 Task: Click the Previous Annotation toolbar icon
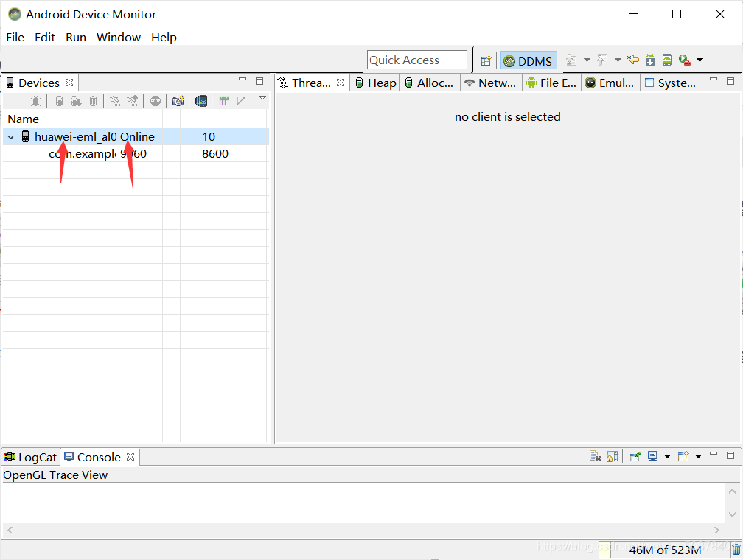pyautogui.click(x=602, y=60)
